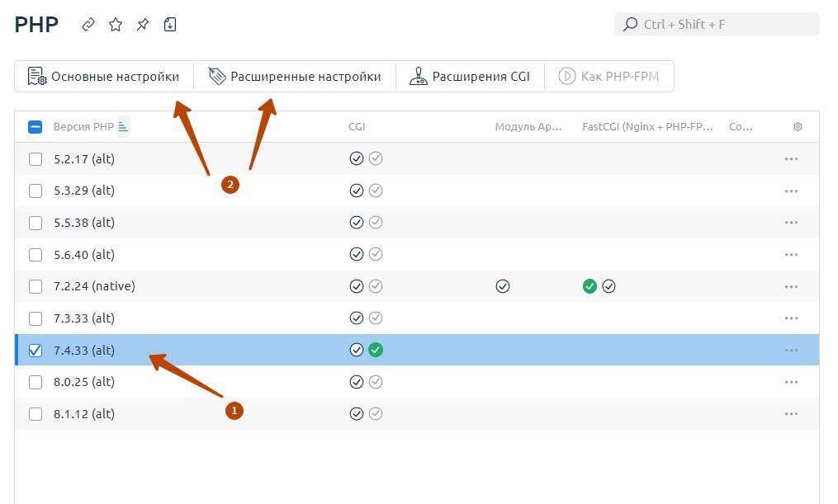Open Расширенные настройки toolbar button
838x504 pixels.
(295, 77)
